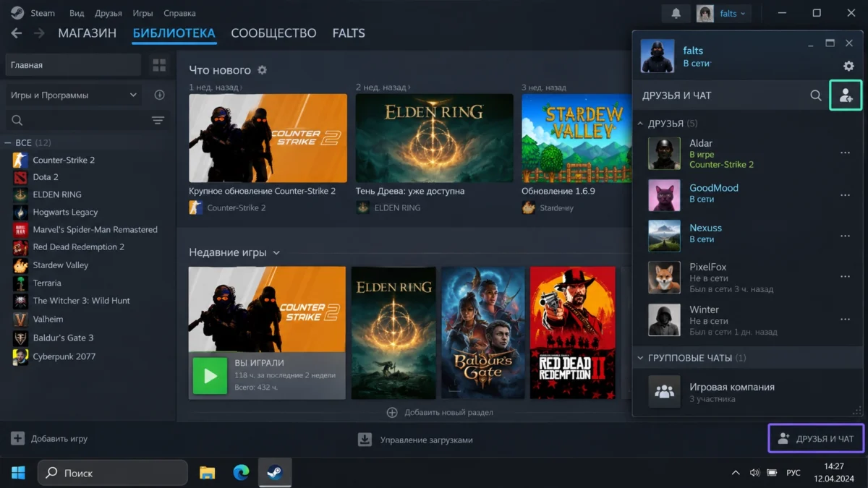Viewport: 868px width, 488px height.
Task: Open the library filter options icon
Action: (x=158, y=120)
